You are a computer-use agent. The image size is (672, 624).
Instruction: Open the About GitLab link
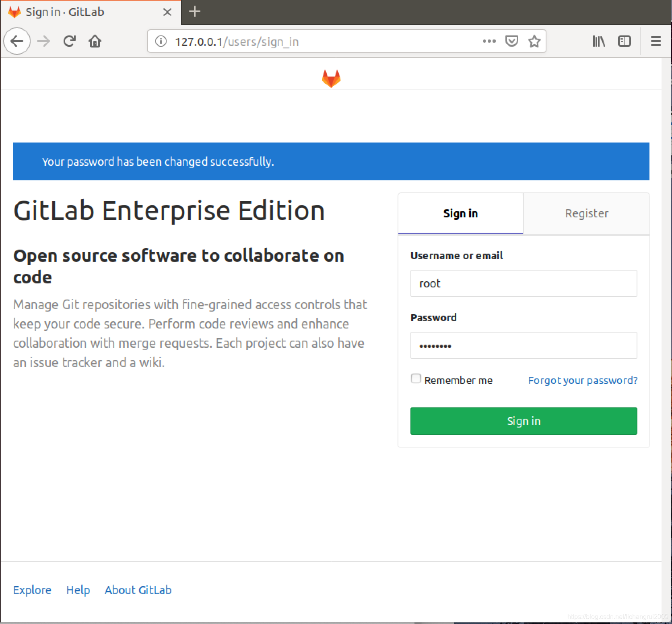(138, 590)
